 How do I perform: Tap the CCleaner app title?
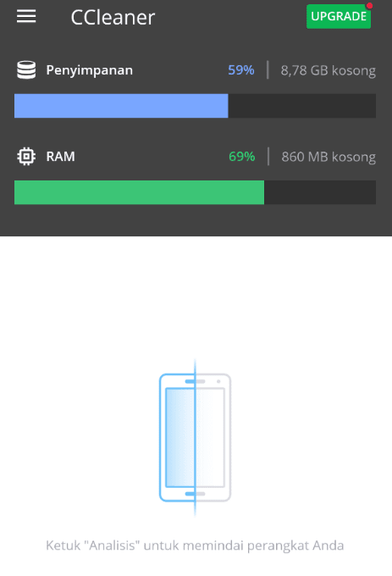click(113, 17)
